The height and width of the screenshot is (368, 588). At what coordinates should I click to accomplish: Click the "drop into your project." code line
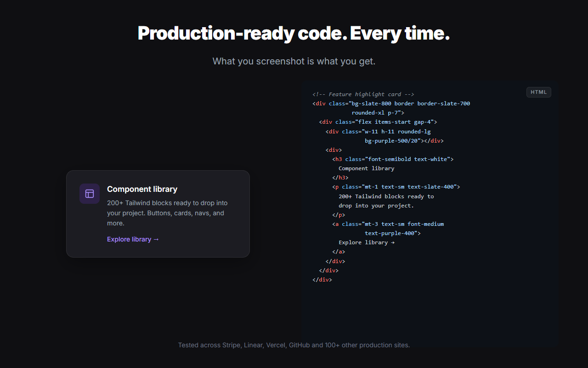(376, 206)
